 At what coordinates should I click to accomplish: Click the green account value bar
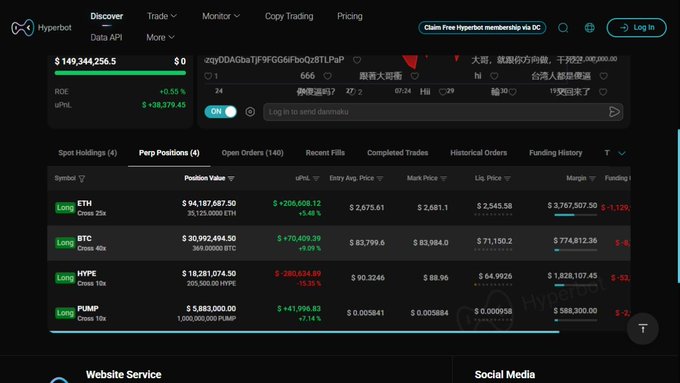[x=120, y=73]
